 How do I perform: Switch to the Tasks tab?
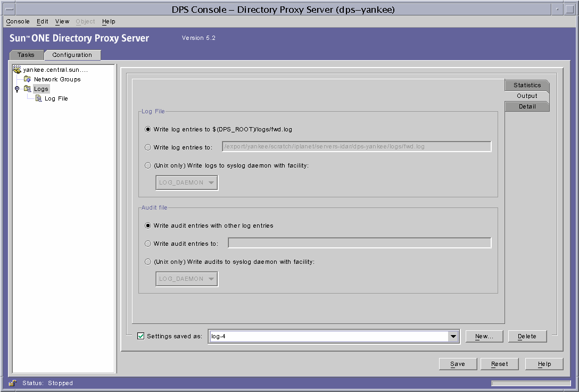click(x=26, y=55)
